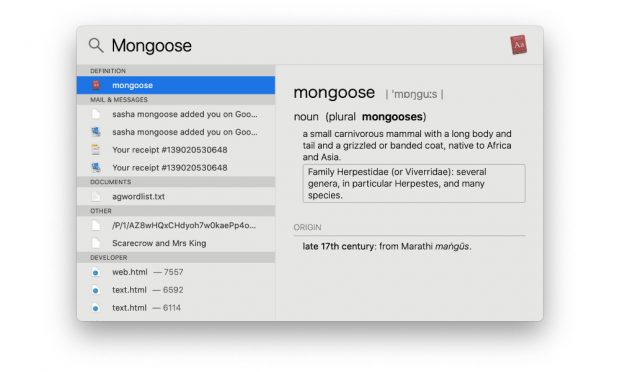The height and width of the screenshot is (372, 620).
Task: Click notes icon beside first receipt result
Action: pos(96,149)
